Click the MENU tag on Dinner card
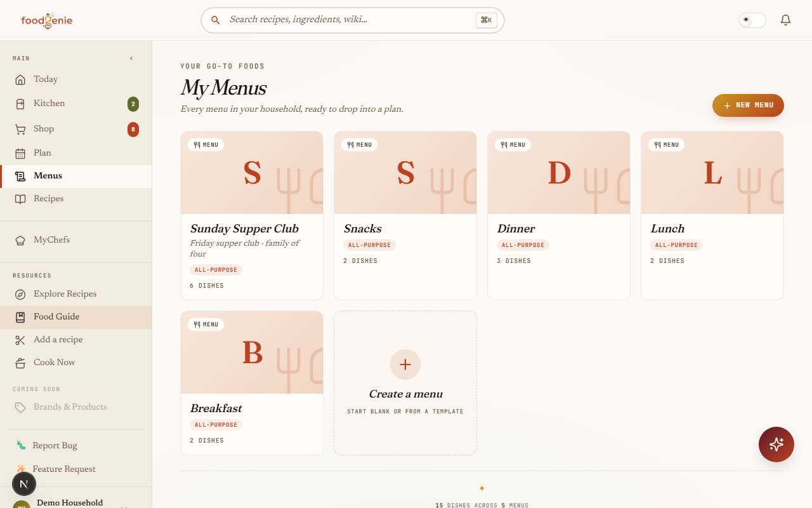The width and height of the screenshot is (812, 508). (513, 145)
